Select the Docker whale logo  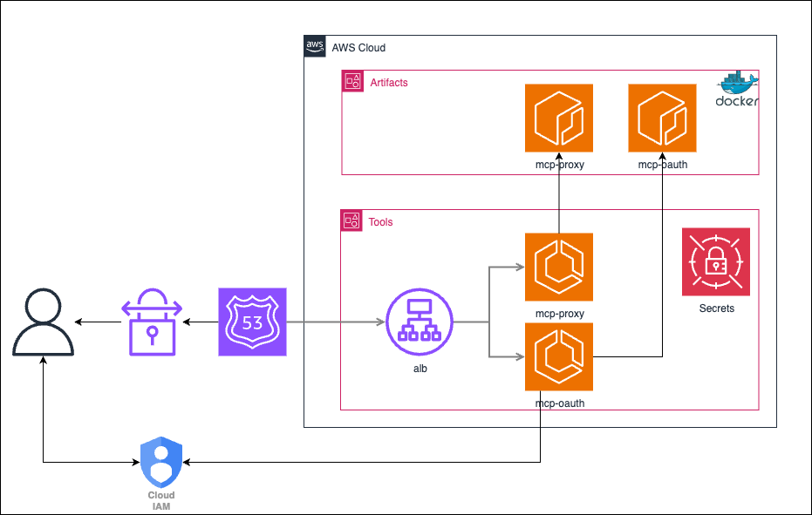[738, 89]
